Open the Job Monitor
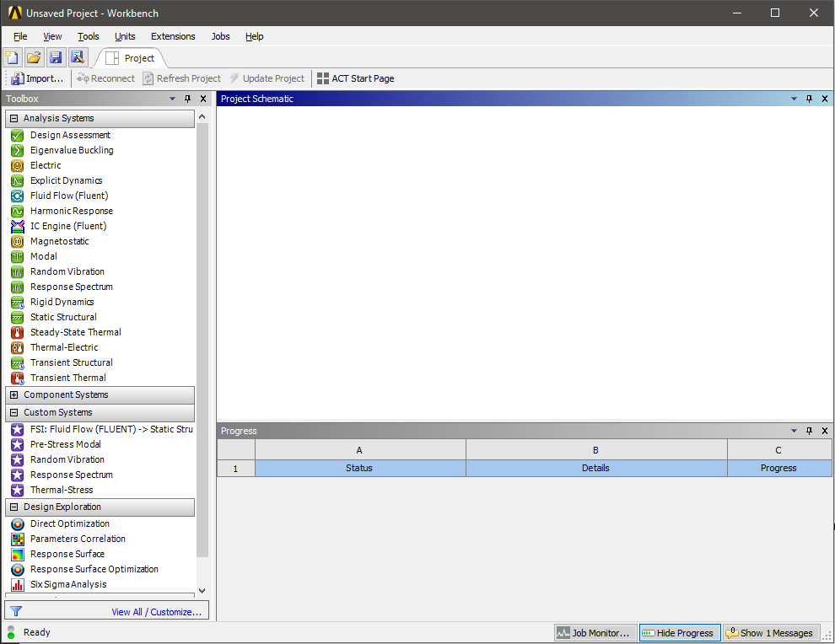Image resolution: width=835 pixels, height=644 pixels. (595, 633)
